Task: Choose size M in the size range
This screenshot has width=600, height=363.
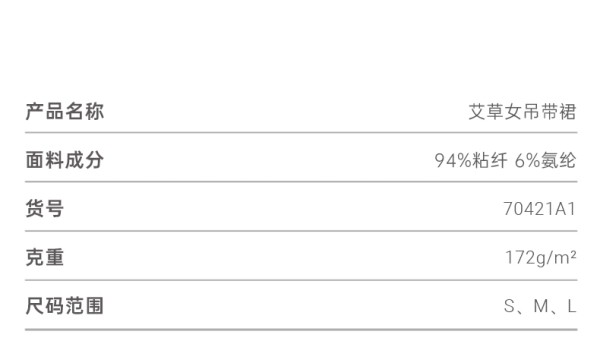Action: (x=541, y=306)
